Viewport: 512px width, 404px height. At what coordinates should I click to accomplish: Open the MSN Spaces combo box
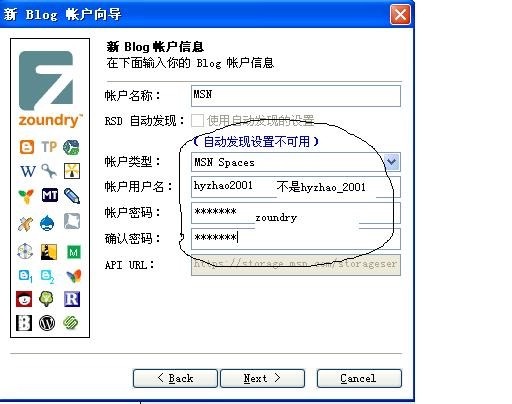click(x=296, y=162)
